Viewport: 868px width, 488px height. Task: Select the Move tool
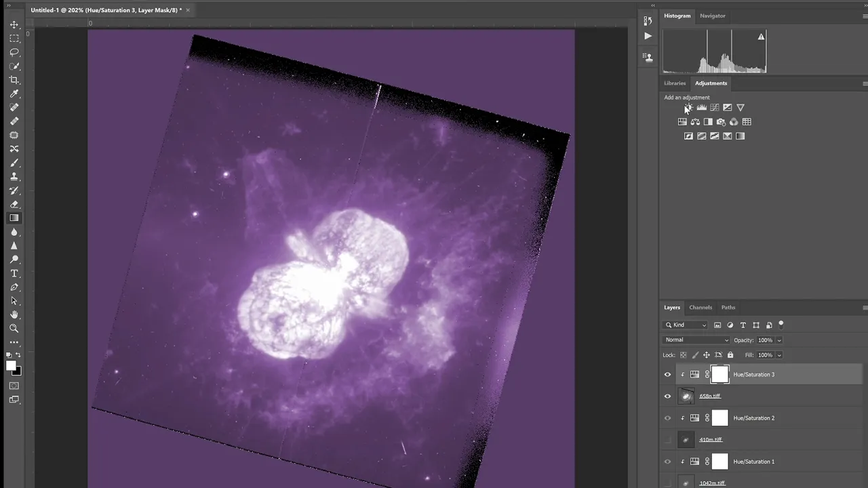point(14,24)
